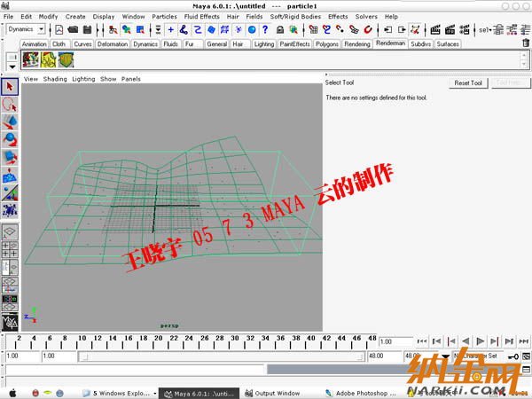Viewport: 532px width, 399px height.
Task: Open Render Globals clapper icon
Action: coord(465,30)
